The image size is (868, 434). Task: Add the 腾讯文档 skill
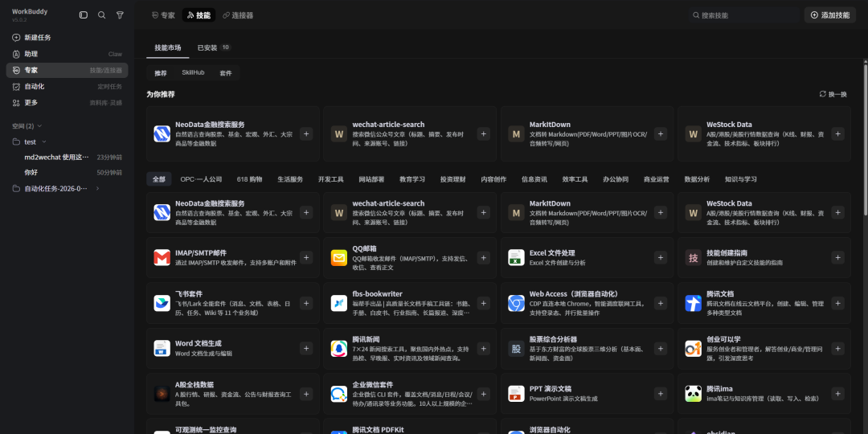pos(838,303)
